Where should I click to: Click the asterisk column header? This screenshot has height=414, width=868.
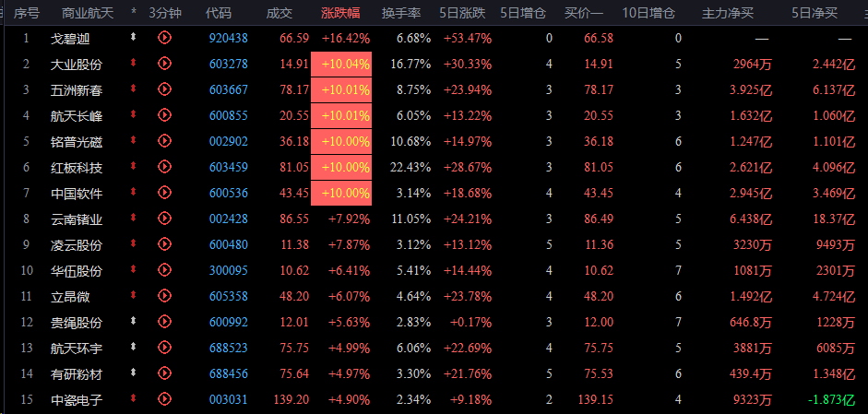pyautogui.click(x=134, y=12)
